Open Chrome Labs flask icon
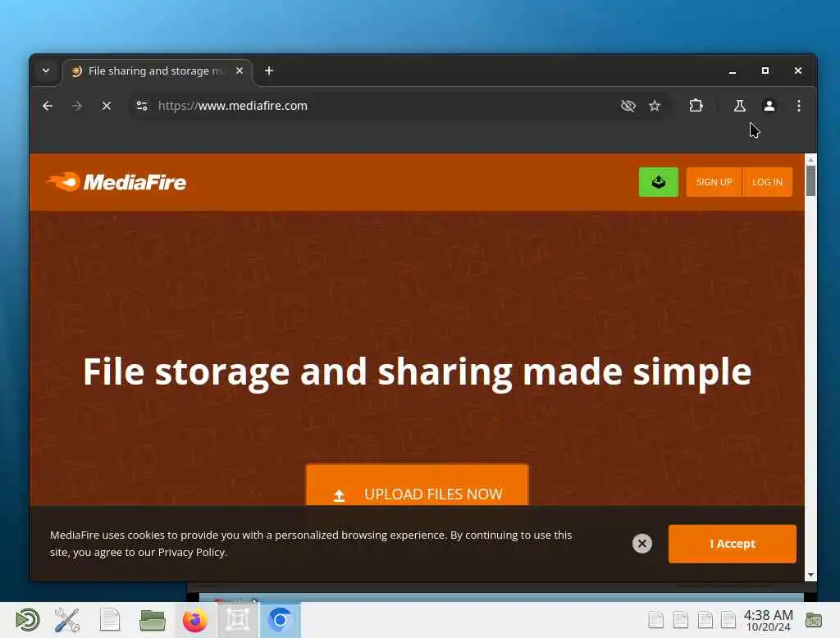The width and height of the screenshot is (840, 638). tap(740, 106)
